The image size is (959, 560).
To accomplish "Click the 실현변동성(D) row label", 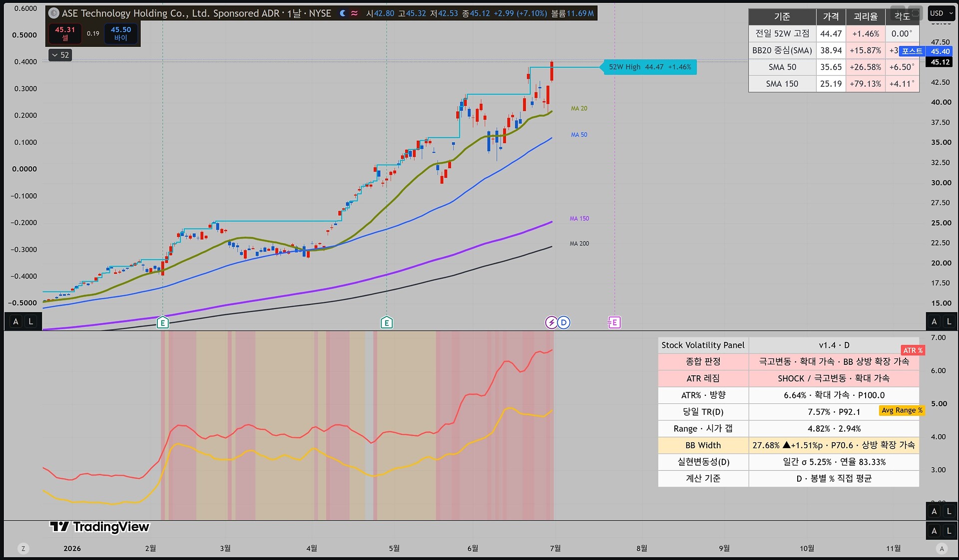I will 703,462.
